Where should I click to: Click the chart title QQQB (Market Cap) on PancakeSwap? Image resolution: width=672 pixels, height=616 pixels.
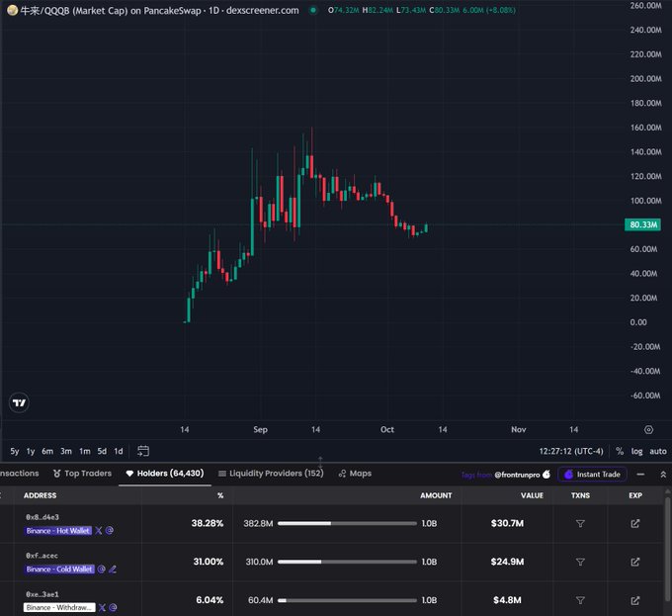[159, 10]
